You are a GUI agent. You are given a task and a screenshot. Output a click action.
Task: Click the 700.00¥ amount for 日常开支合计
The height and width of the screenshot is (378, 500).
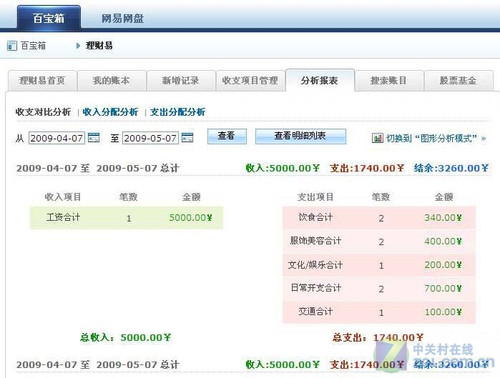[443, 288]
